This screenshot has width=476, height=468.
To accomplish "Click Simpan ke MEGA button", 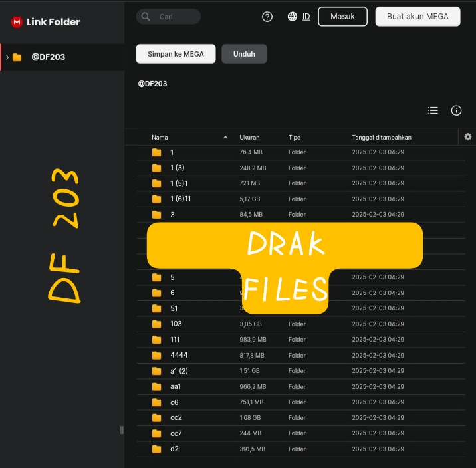I will [x=176, y=54].
